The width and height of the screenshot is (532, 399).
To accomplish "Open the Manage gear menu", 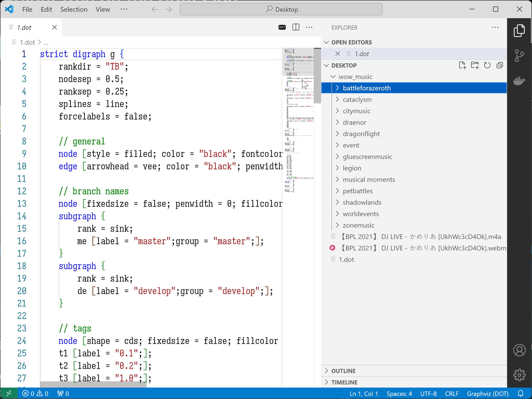I will pos(519,375).
